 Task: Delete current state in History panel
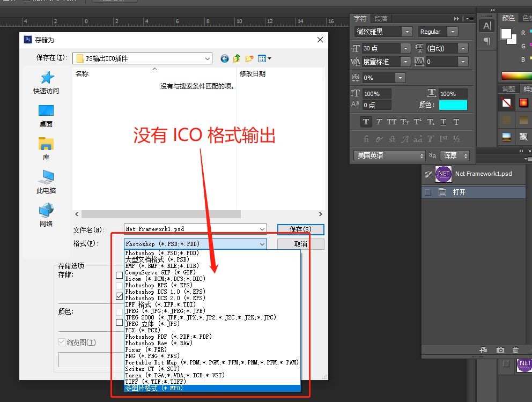(x=515, y=350)
